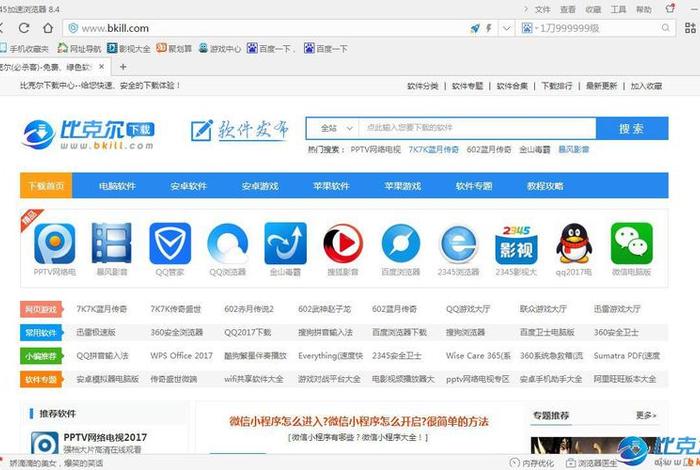The height and width of the screenshot is (470, 700).
Task: Expand the 全站 search scope dropdown
Action: pyautogui.click(x=336, y=129)
